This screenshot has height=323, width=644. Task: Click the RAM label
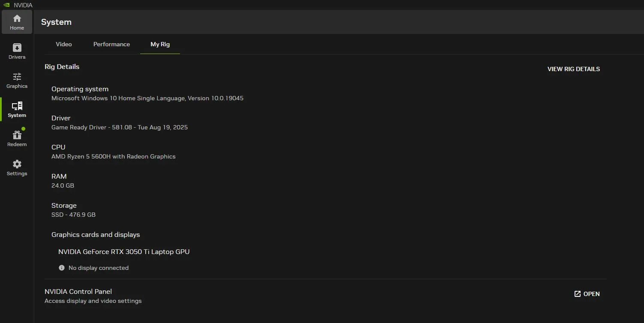click(x=59, y=176)
